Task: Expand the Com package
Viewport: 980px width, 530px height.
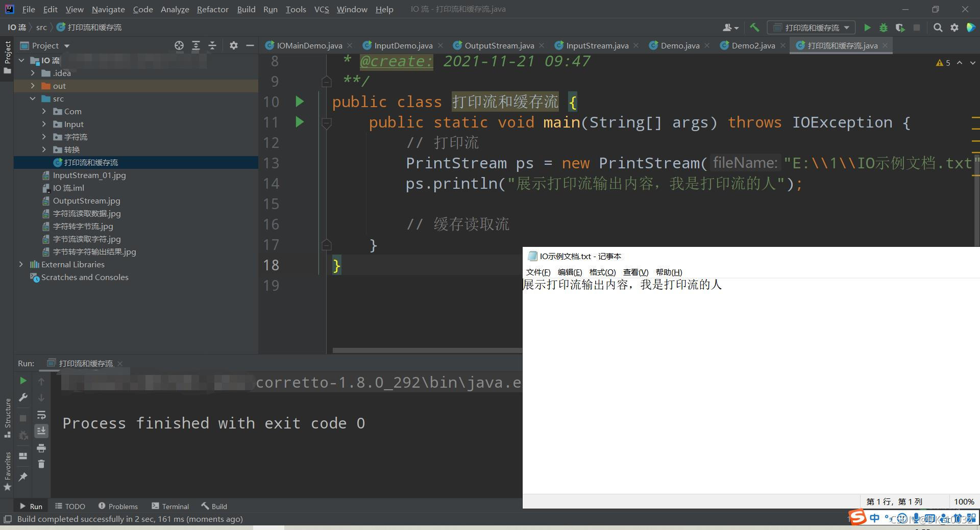Action: pyautogui.click(x=44, y=111)
